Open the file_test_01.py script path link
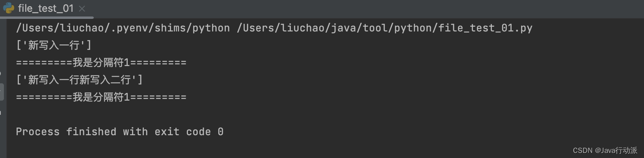Screen dimensions: 644x158 [x=385, y=28]
